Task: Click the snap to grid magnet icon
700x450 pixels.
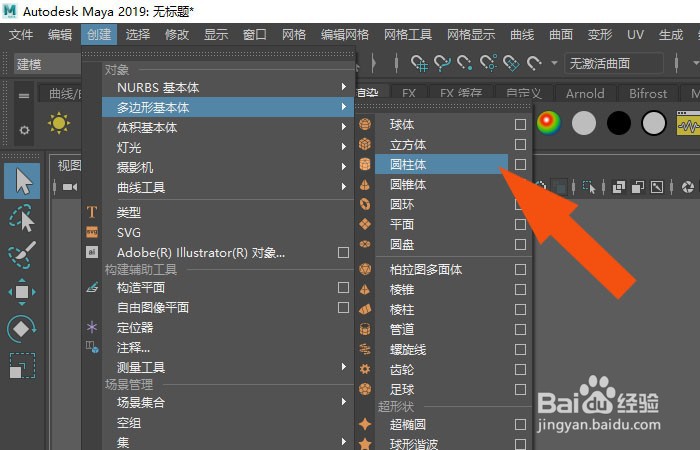Action: (419, 63)
